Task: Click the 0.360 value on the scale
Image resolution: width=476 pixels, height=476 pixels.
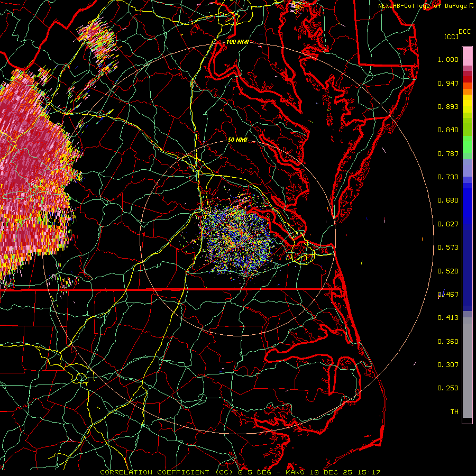Action: click(x=448, y=342)
